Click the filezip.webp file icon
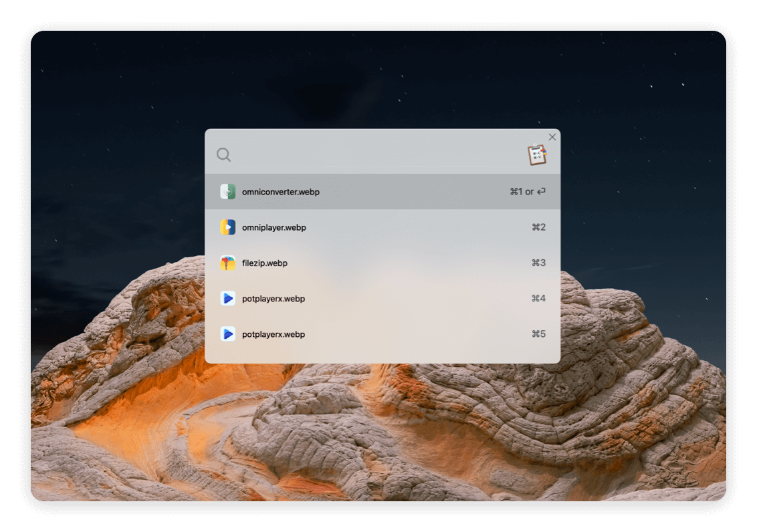The height and width of the screenshot is (532, 757). 228,263
